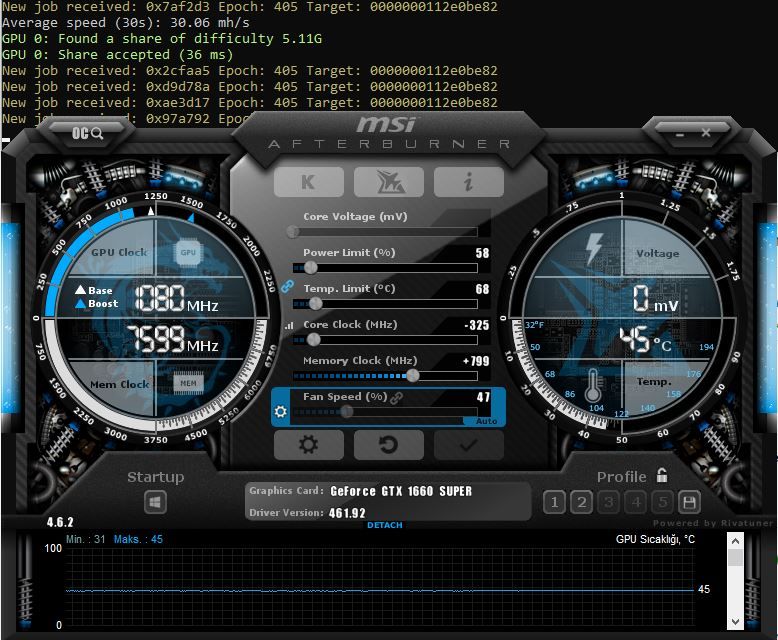Select profile slot 2

pyautogui.click(x=582, y=503)
